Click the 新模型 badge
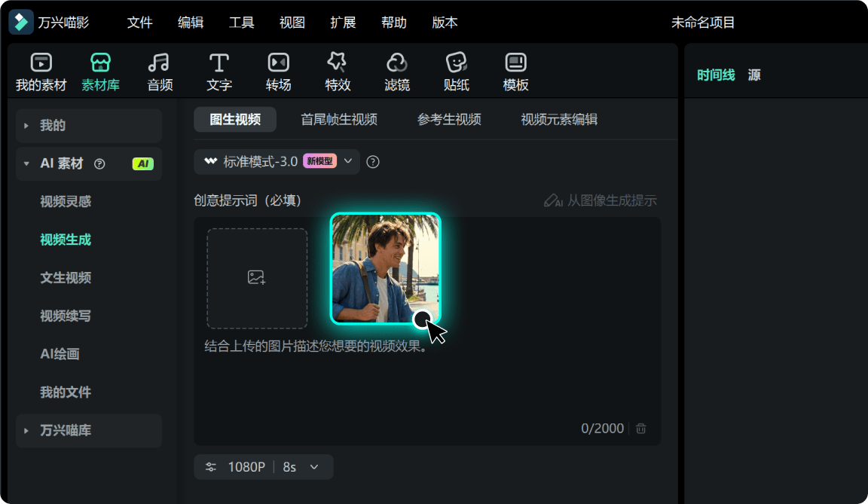This screenshot has height=504, width=868. point(320,161)
